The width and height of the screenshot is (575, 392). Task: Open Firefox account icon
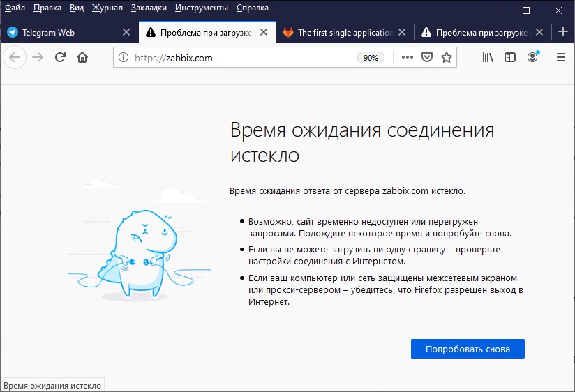(532, 56)
